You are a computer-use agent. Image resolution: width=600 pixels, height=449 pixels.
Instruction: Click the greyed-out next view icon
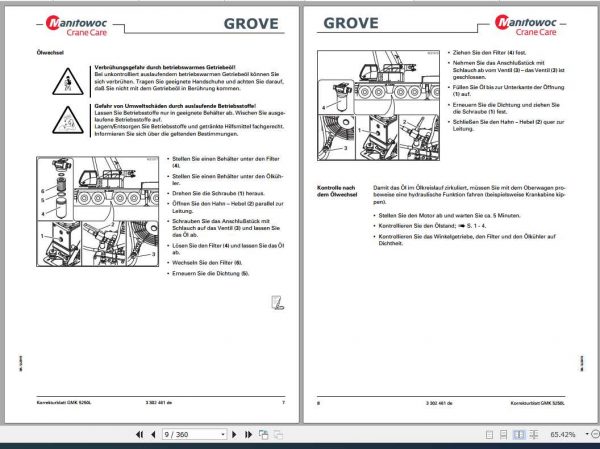point(278,434)
